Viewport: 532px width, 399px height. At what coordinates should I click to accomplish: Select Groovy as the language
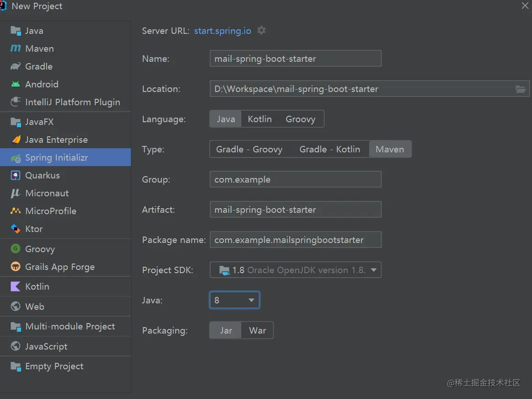point(300,119)
